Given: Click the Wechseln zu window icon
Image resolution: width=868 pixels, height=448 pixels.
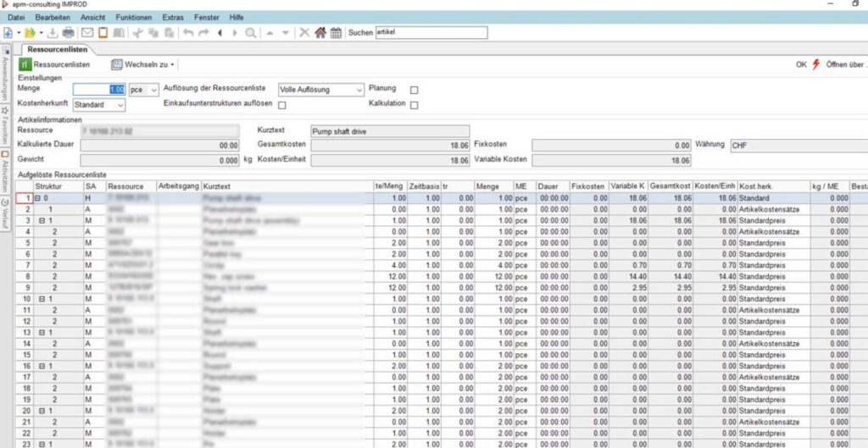Looking at the screenshot, I should [116, 64].
